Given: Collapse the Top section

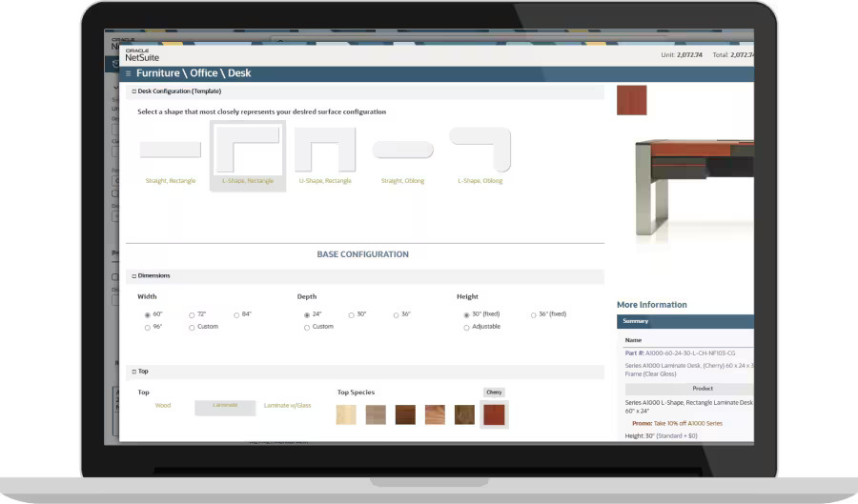Looking at the screenshot, I should (134, 372).
